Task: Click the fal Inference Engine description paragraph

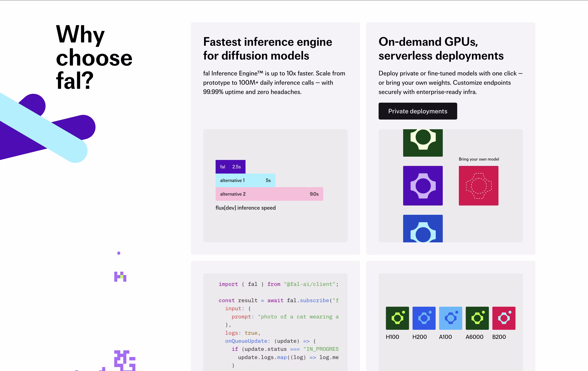Action: pos(274,83)
